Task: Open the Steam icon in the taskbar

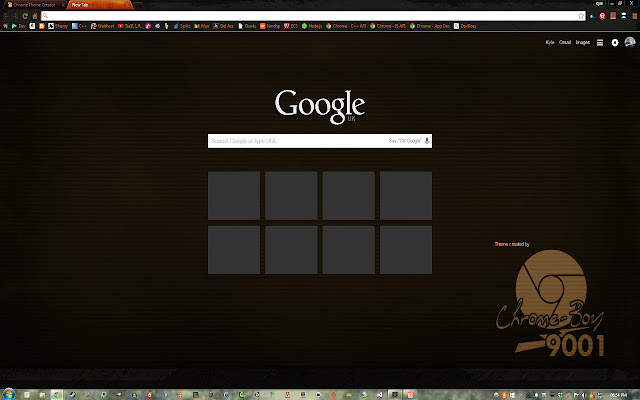Action: [72, 395]
